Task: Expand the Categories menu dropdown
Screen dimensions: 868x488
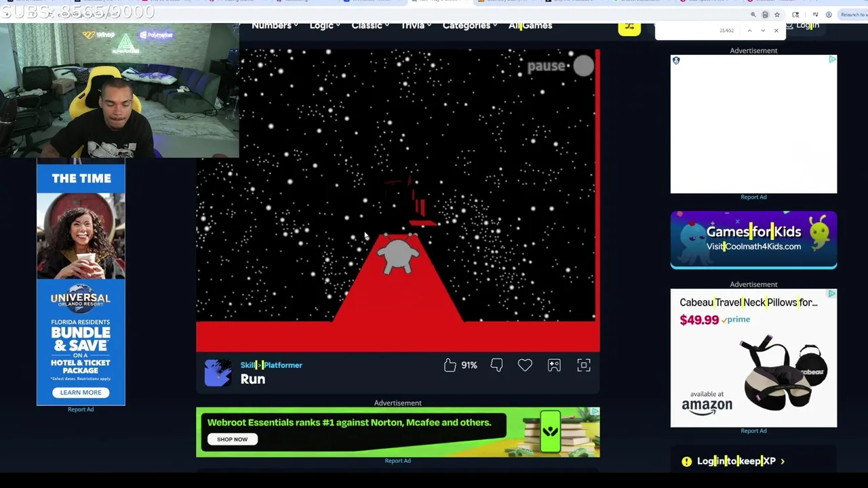Action: pos(470,26)
